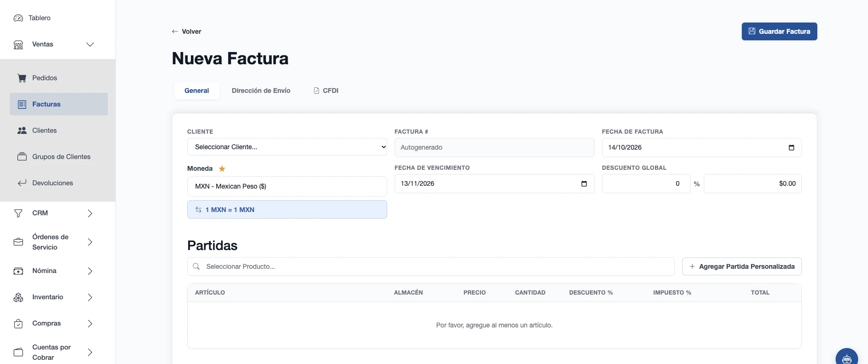Click the Ventas storefront icon
The image size is (868, 364).
click(18, 45)
